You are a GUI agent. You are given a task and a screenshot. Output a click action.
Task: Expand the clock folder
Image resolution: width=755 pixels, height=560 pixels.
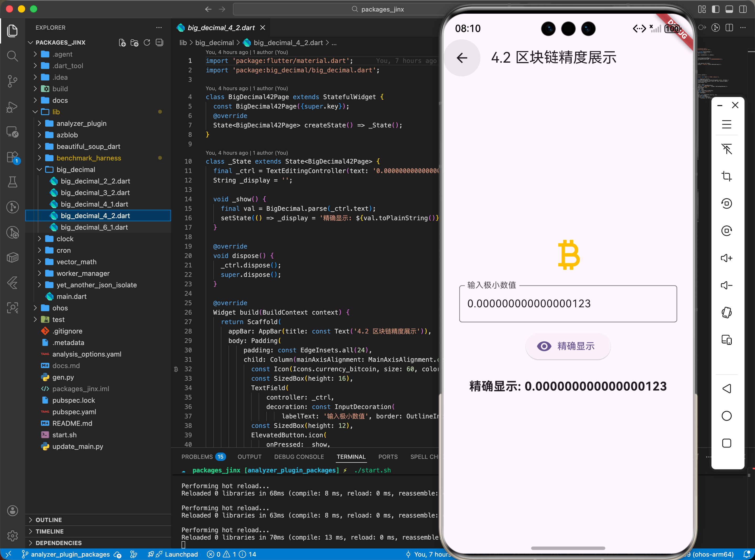65,239
